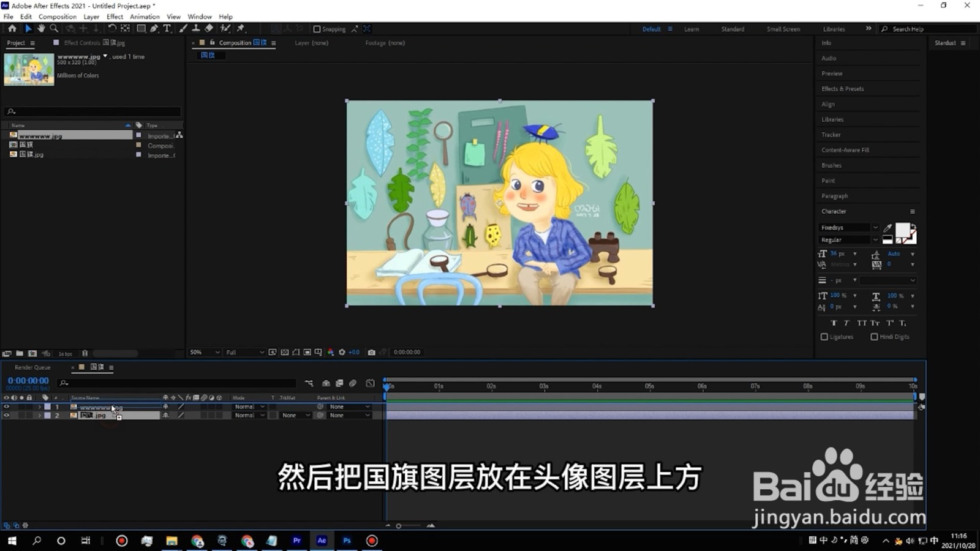The image size is (980, 551).
Task: Enable the Hindi Digits checkbox
Action: 874,337
